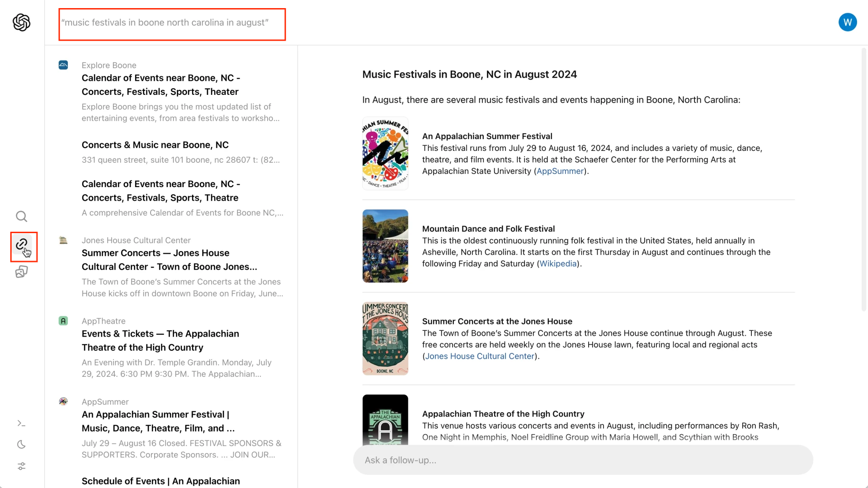Click the Mountain Dance Festival thumbnail
Image resolution: width=868 pixels, height=488 pixels.
pos(385,245)
